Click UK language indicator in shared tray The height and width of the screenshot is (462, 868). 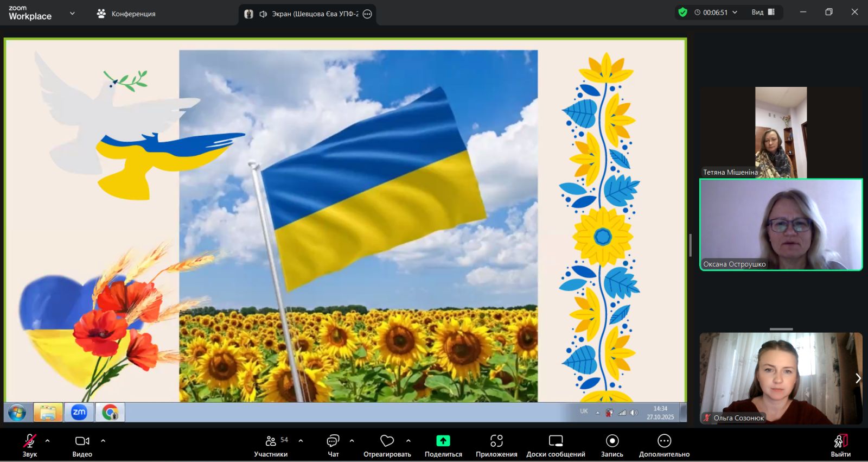[x=584, y=412]
